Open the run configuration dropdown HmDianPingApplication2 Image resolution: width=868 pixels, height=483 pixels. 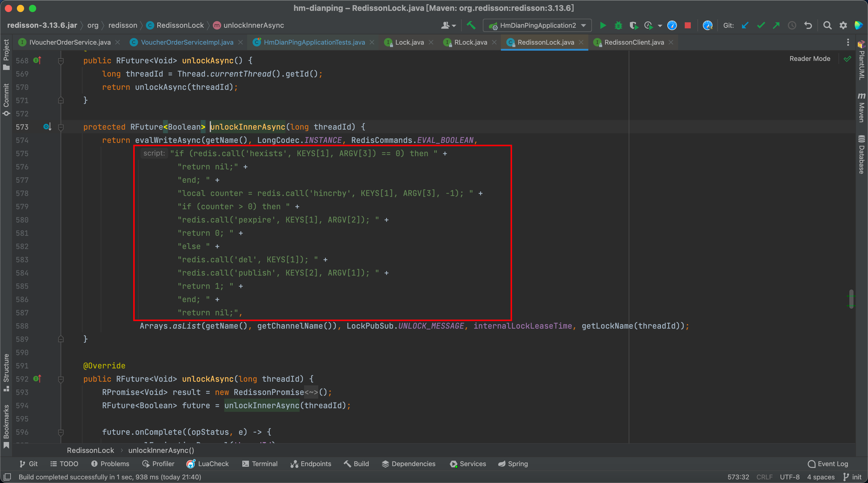coord(537,25)
